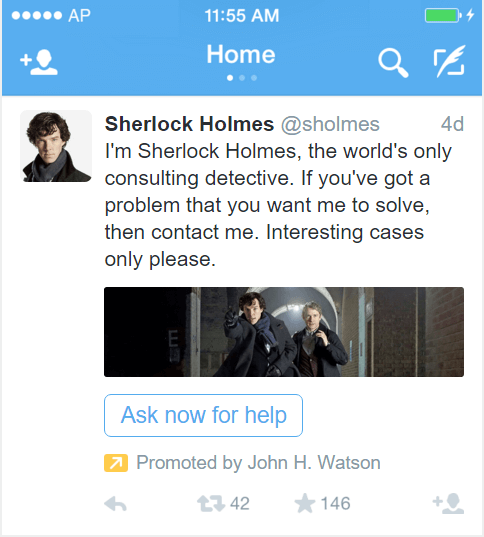
Task: Open Sherlock Holmes profile avatar
Action: (56, 146)
